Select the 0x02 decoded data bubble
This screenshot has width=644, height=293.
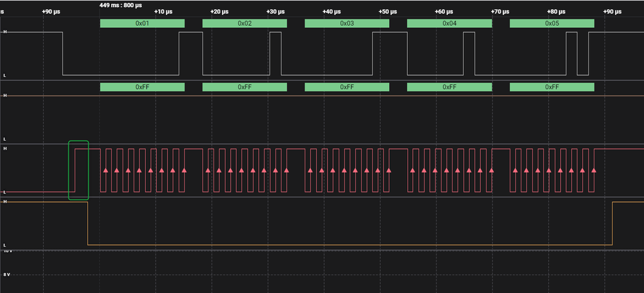click(244, 23)
